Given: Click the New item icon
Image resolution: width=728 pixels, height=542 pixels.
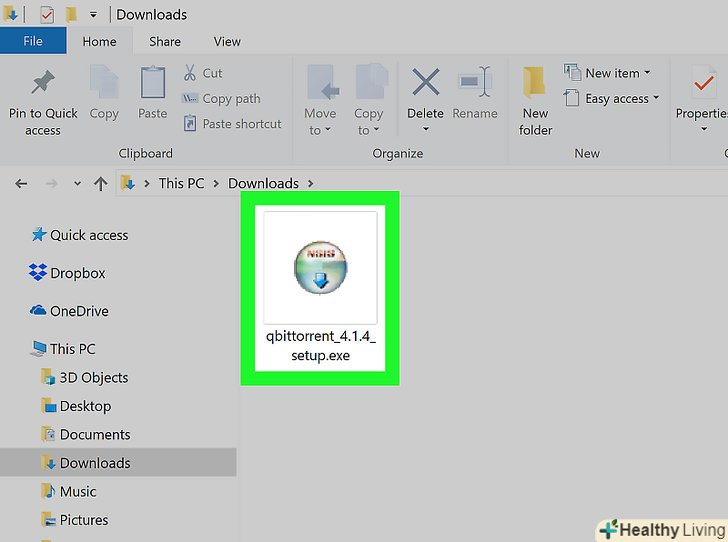Looking at the screenshot, I should [572, 72].
